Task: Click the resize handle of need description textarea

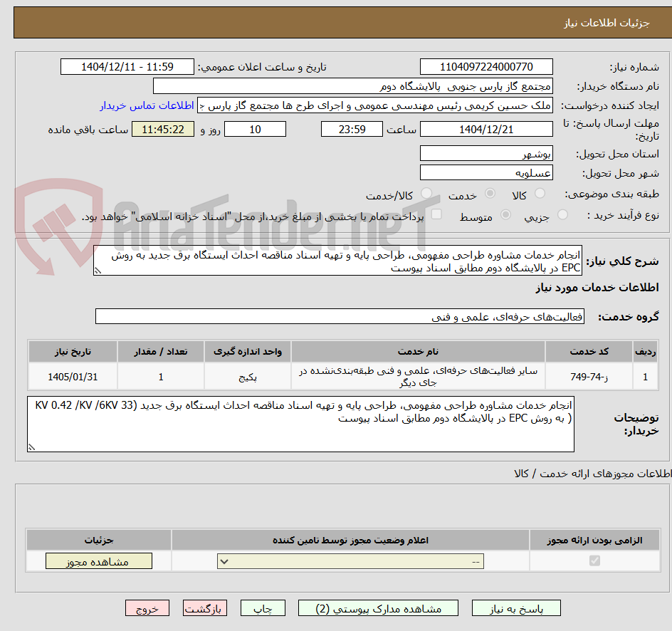Action: click(x=98, y=271)
